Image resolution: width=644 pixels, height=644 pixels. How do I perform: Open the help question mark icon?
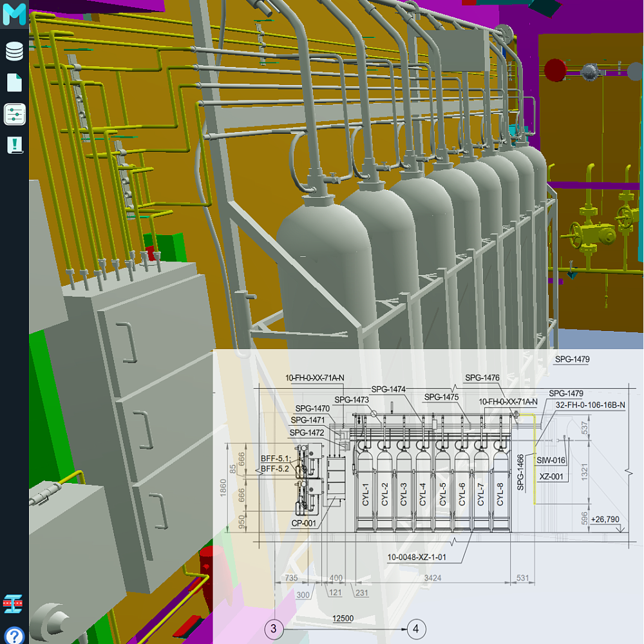[x=14, y=635]
